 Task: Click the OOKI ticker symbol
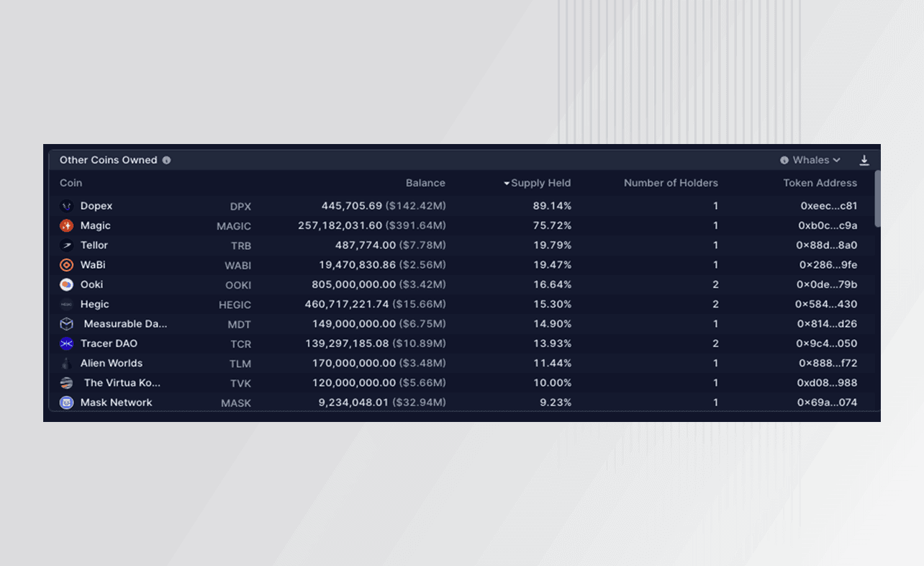coord(238,285)
